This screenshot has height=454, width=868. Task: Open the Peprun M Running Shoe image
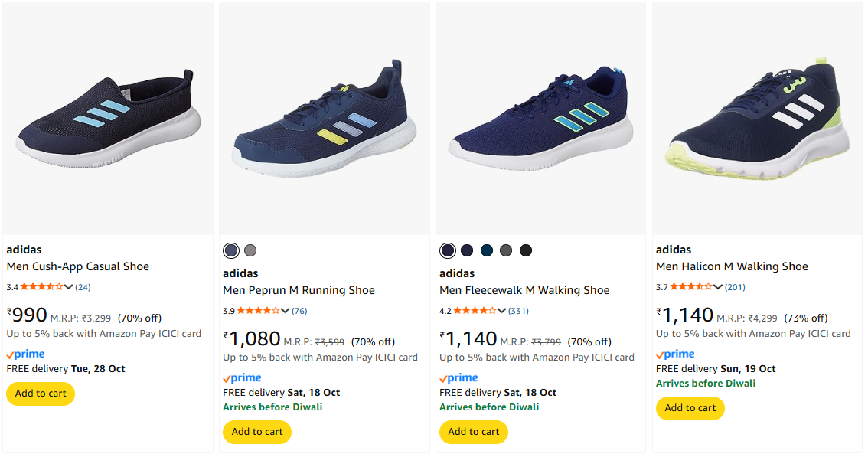coord(325,119)
